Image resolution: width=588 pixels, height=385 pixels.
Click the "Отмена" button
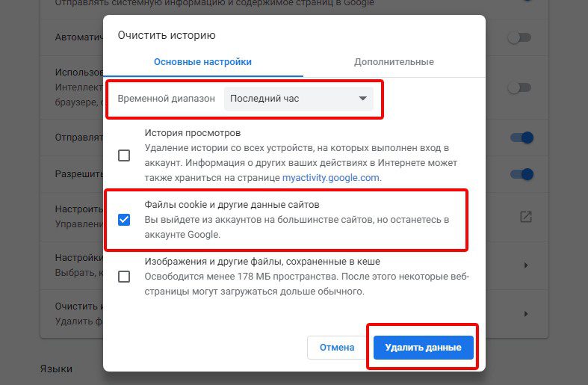[x=337, y=348]
